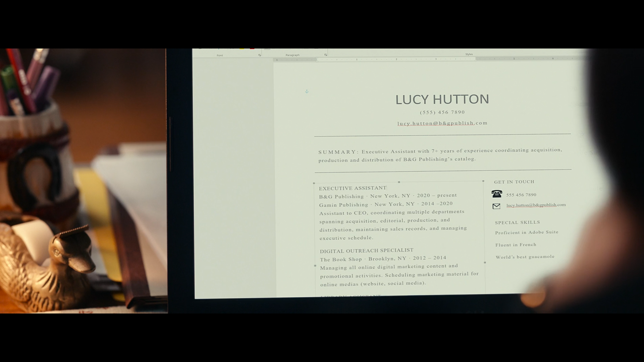Image resolution: width=644 pixels, height=362 pixels.
Task: Click the Styles group label in ribbon
Action: click(469, 54)
